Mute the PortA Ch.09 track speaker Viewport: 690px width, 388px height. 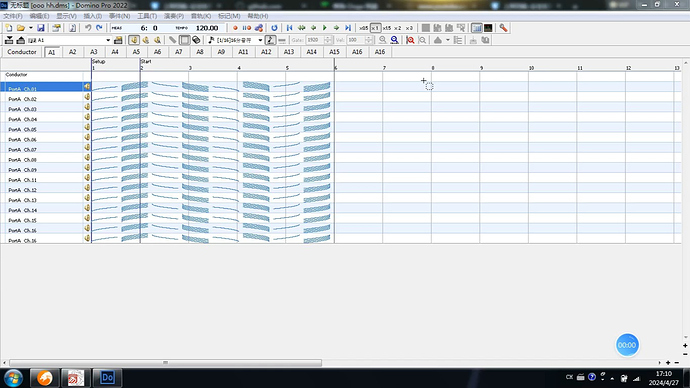(x=87, y=168)
